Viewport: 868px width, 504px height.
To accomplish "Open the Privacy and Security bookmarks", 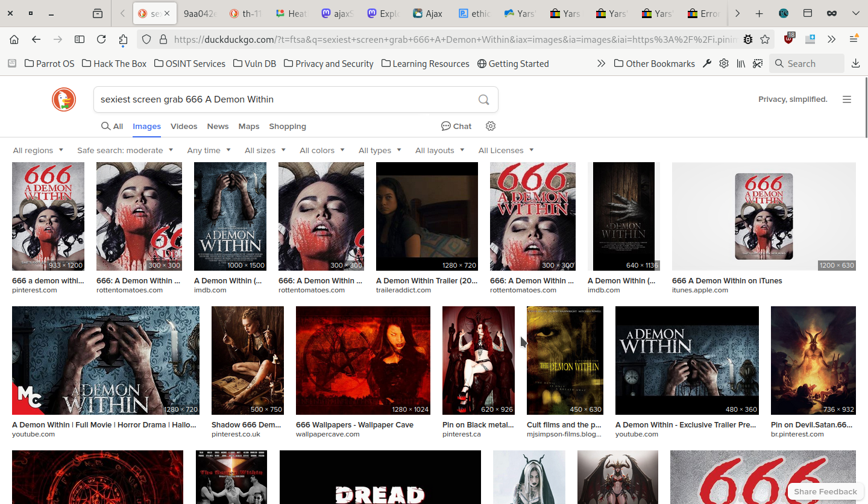I will (329, 63).
